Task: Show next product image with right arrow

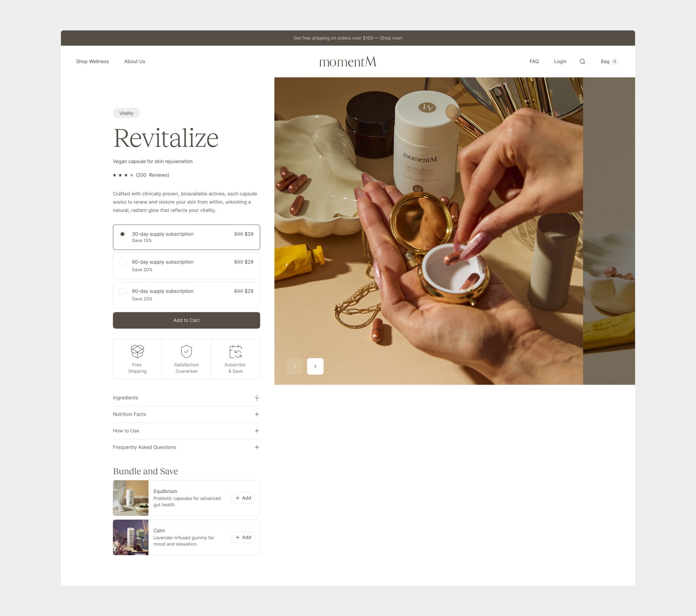Action: [315, 366]
